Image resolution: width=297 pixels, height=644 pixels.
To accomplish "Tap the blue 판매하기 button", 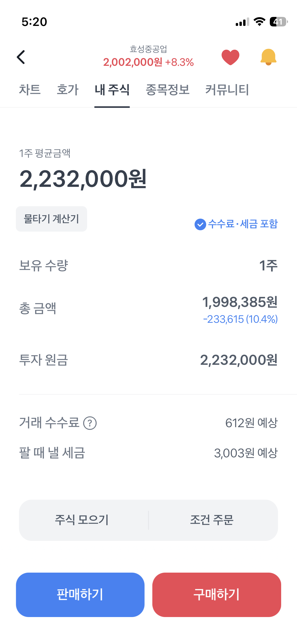I will (80, 595).
